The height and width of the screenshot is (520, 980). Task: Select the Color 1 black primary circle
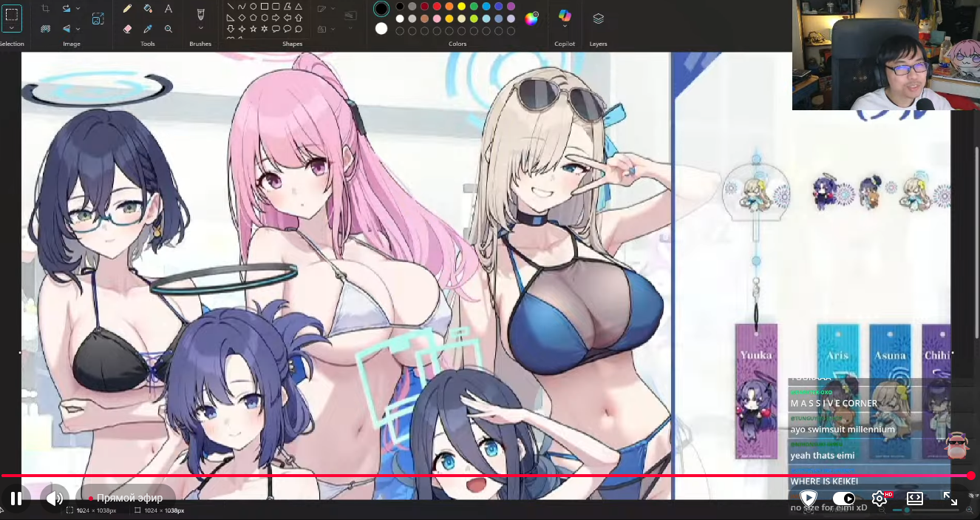pyautogui.click(x=381, y=9)
